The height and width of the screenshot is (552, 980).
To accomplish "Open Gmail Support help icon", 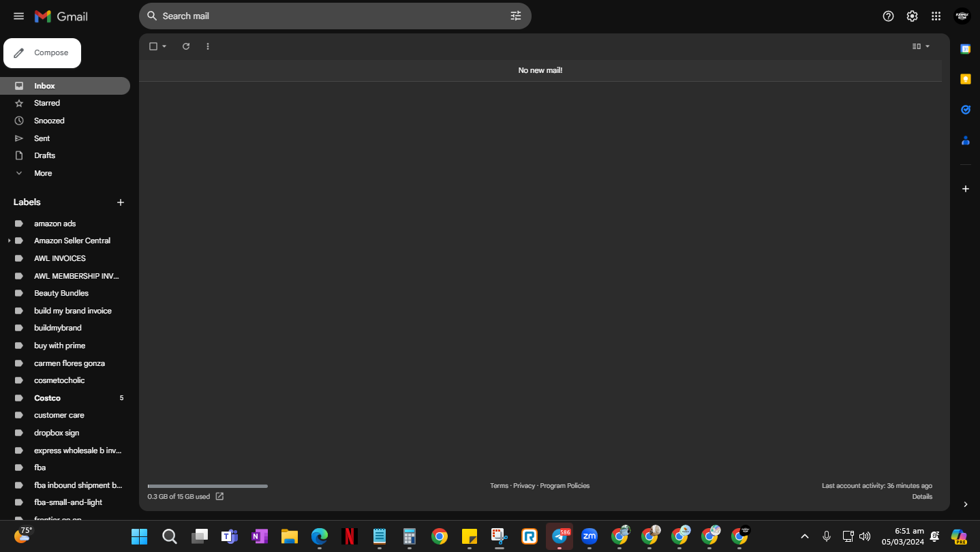I will pyautogui.click(x=888, y=16).
